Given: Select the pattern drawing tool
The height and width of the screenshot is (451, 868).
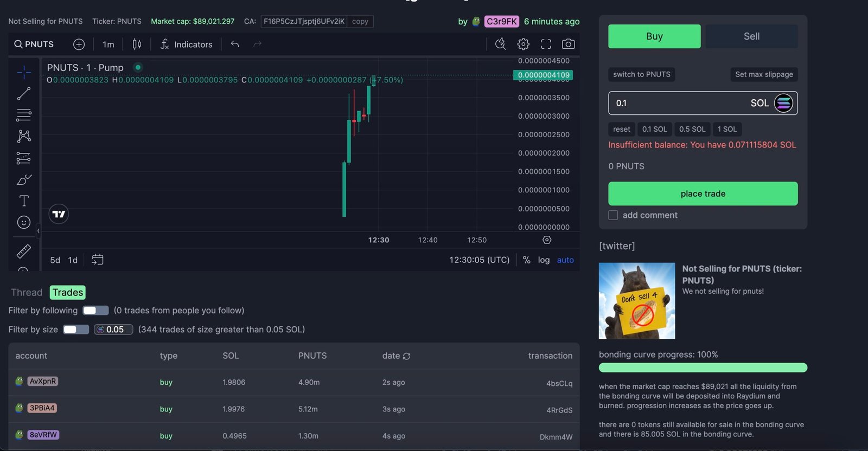Looking at the screenshot, I should pos(24,136).
